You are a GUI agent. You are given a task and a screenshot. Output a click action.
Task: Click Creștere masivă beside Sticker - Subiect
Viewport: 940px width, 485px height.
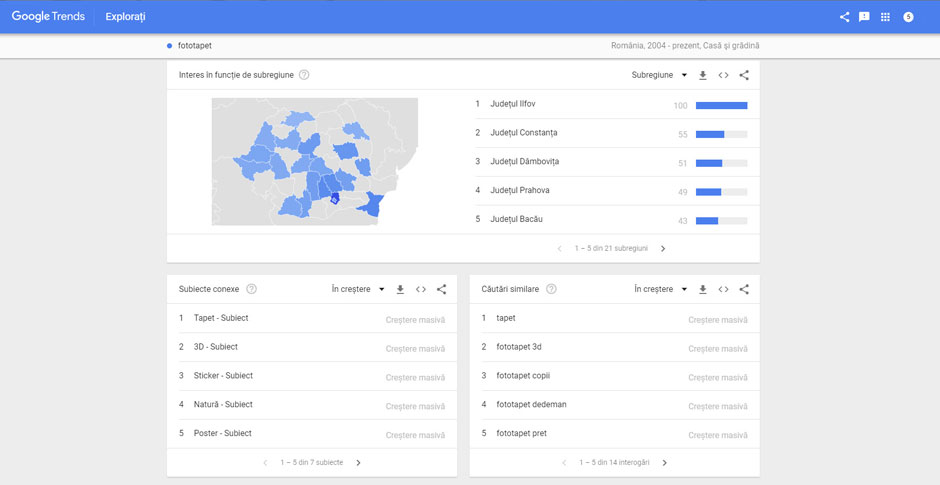click(x=415, y=378)
